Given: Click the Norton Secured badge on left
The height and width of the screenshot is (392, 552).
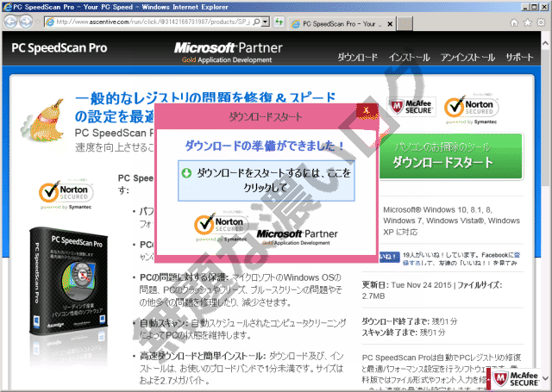Looking at the screenshot, I should tap(66, 195).
